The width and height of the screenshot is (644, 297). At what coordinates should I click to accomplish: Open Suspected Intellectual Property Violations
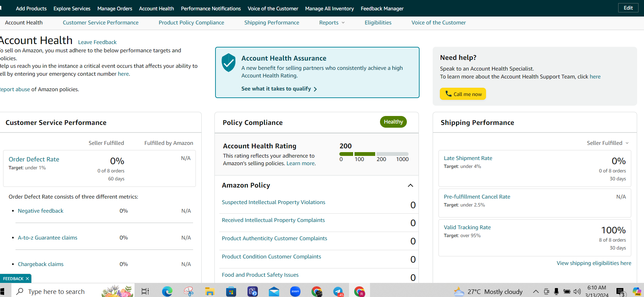coord(273,202)
